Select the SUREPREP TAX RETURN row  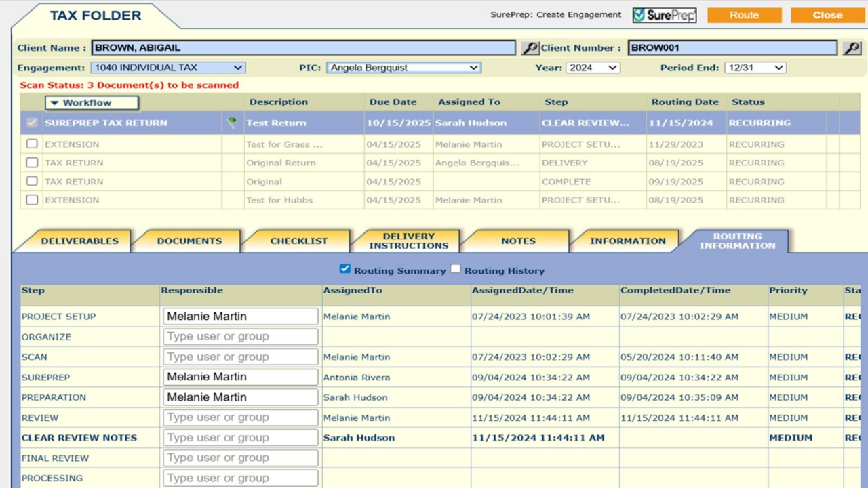tap(106, 123)
